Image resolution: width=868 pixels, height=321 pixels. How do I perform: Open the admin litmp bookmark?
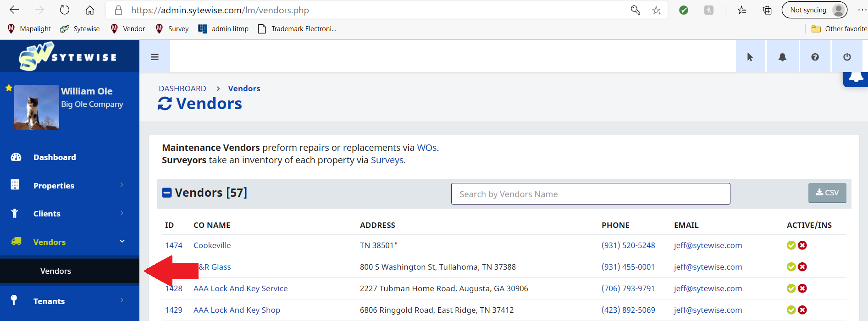(223, 28)
